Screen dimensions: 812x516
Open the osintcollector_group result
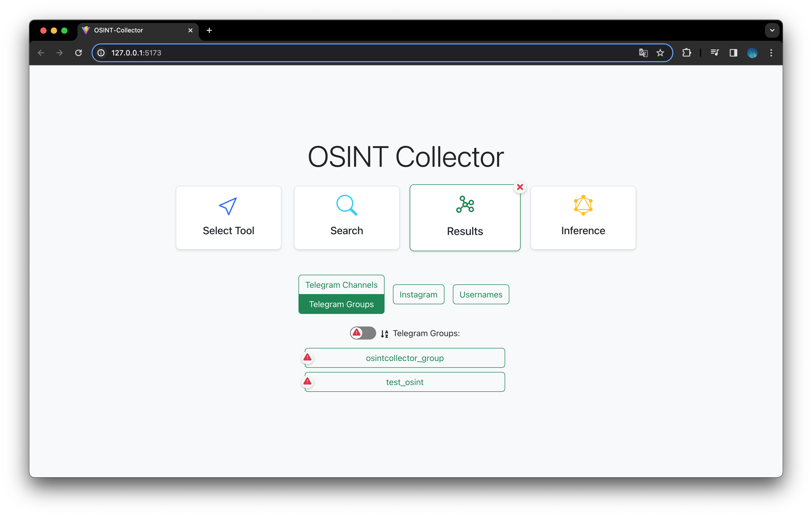(x=405, y=358)
